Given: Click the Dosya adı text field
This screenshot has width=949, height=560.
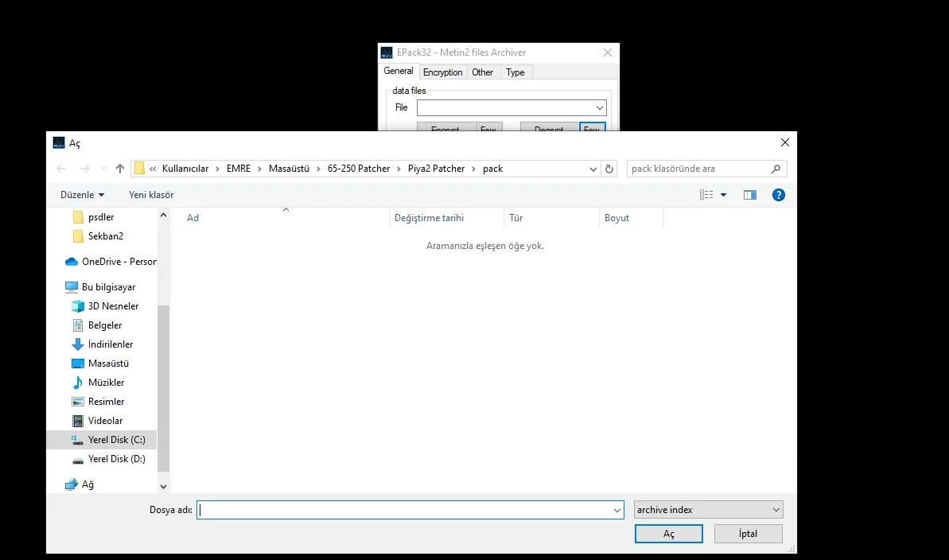Looking at the screenshot, I should click(x=404, y=511).
